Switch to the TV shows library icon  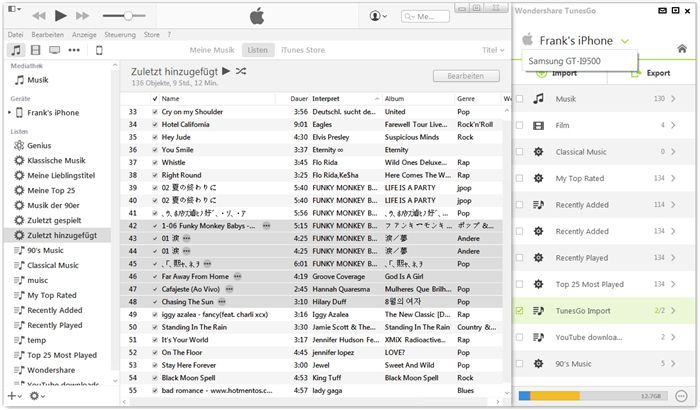[x=54, y=50]
